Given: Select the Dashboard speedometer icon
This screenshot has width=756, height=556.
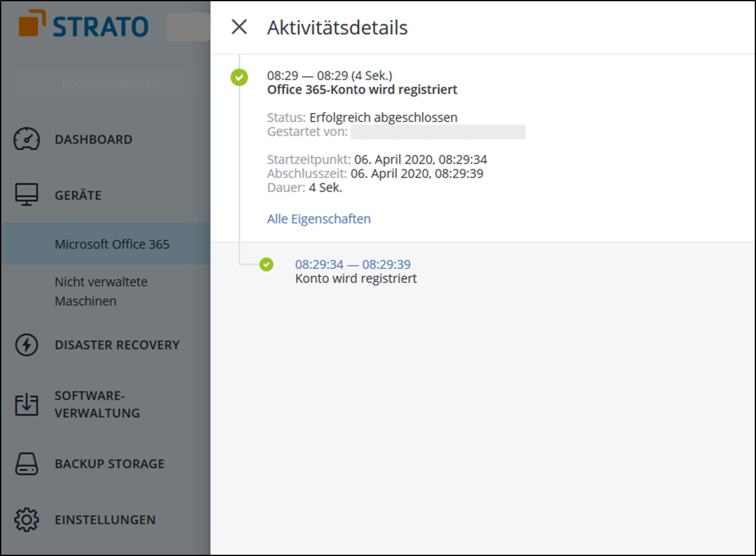Looking at the screenshot, I should click(25, 139).
